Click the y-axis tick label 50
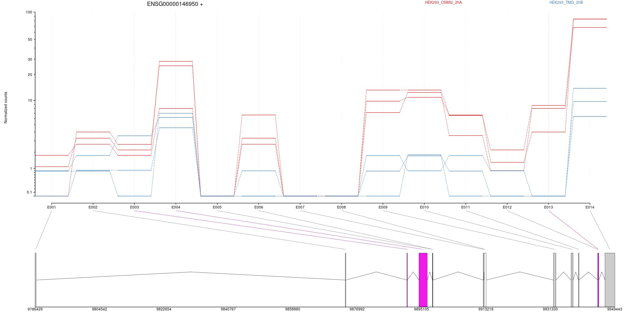 30,39
